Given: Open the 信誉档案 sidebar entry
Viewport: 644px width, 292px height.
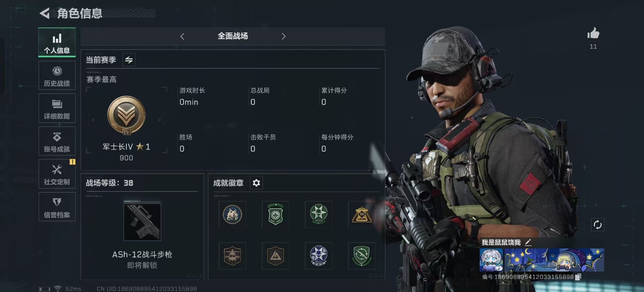Looking at the screenshot, I should (x=57, y=207).
